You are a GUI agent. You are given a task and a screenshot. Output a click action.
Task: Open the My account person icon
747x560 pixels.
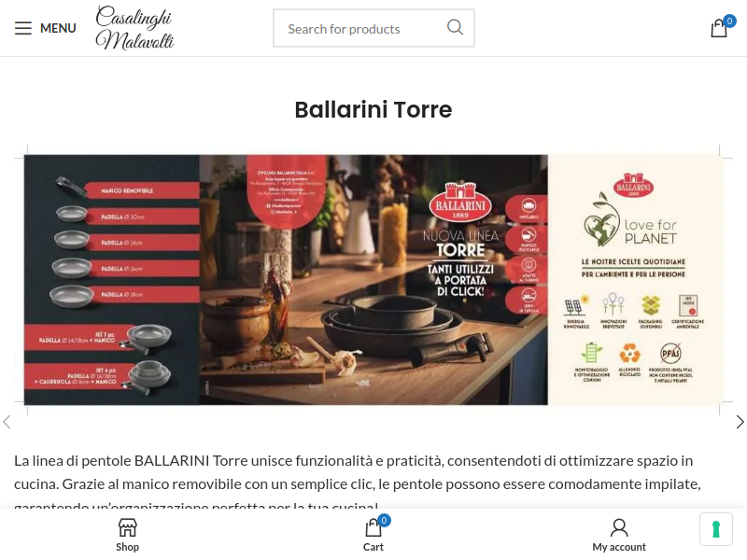619,527
